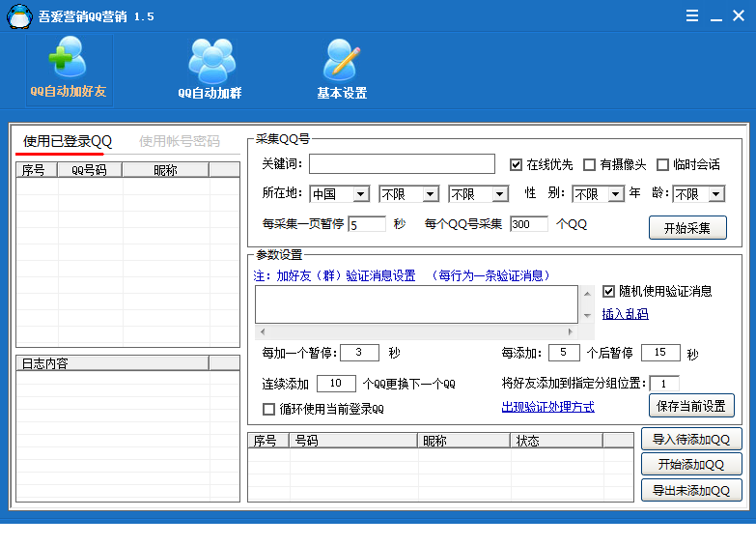
Task: Click the 分组位置 field showing 1
Action: coord(664,384)
